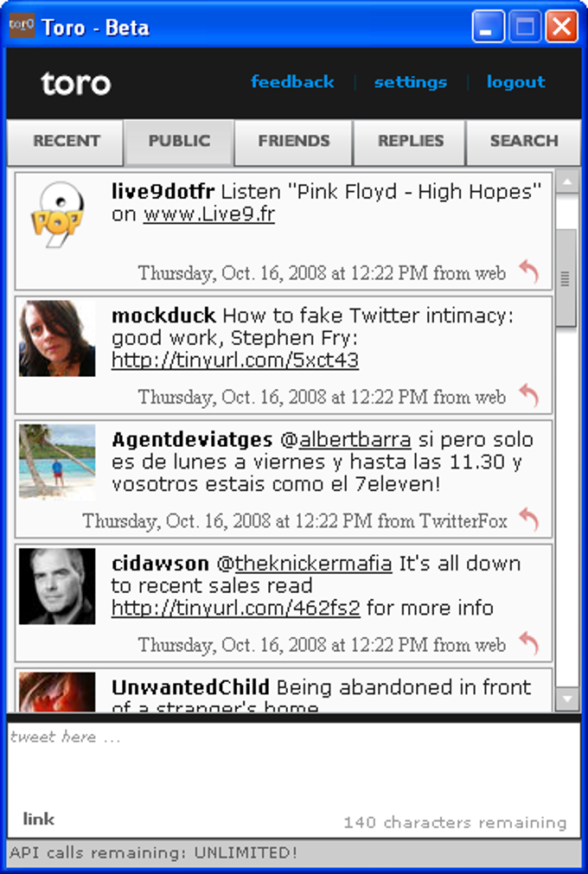Reply to live9dotfr's tweet with arrow icon
This screenshot has width=588, height=874.
tap(528, 271)
